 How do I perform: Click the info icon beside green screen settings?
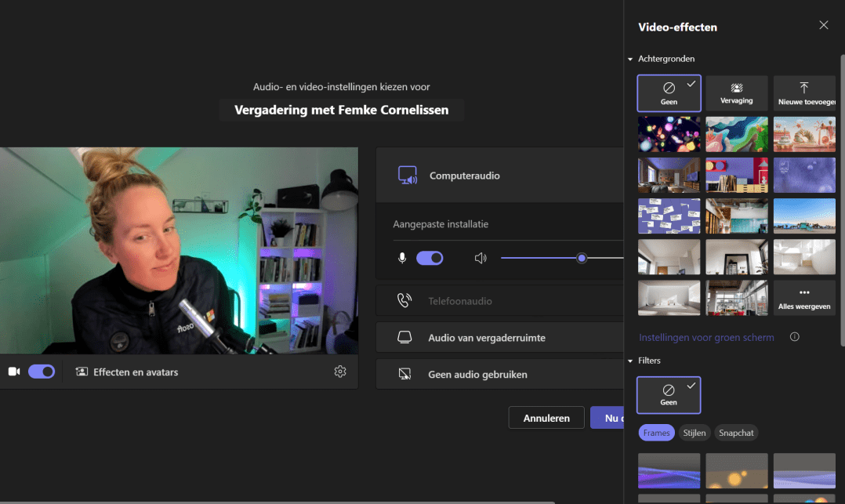[794, 337]
